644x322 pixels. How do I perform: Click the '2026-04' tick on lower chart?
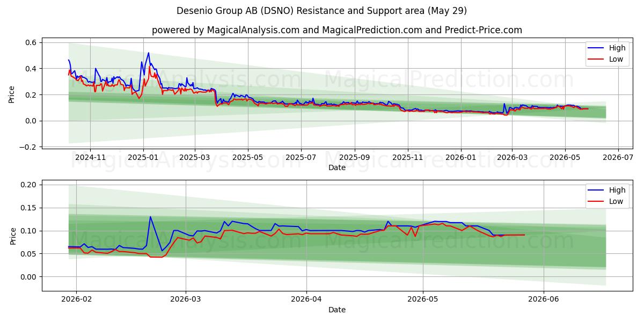(306, 299)
